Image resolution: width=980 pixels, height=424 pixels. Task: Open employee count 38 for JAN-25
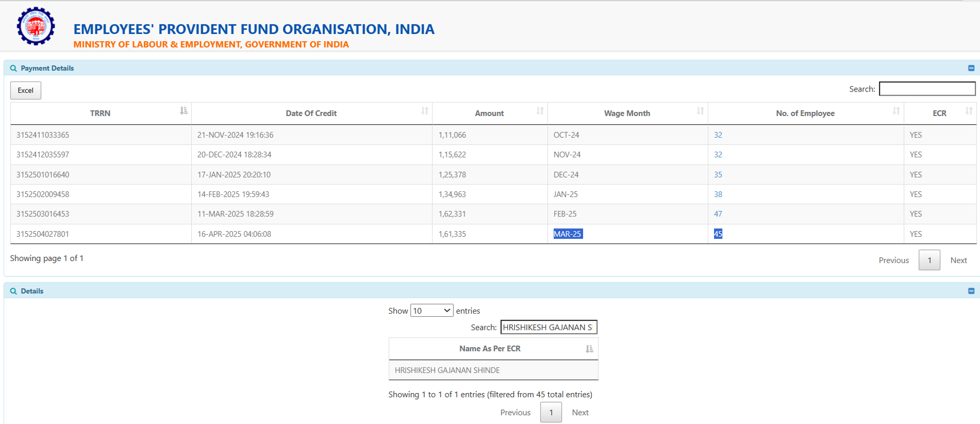point(718,194)
